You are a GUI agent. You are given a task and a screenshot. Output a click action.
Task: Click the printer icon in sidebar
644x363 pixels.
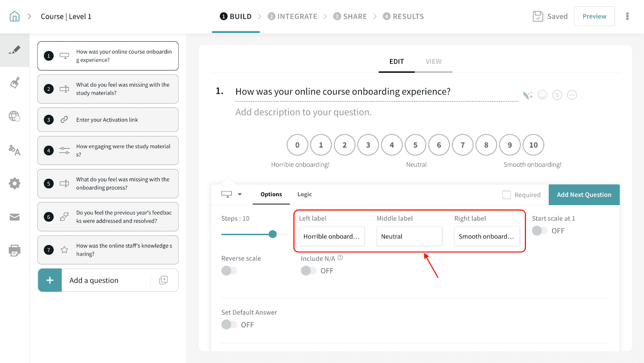tap(14, 250)
